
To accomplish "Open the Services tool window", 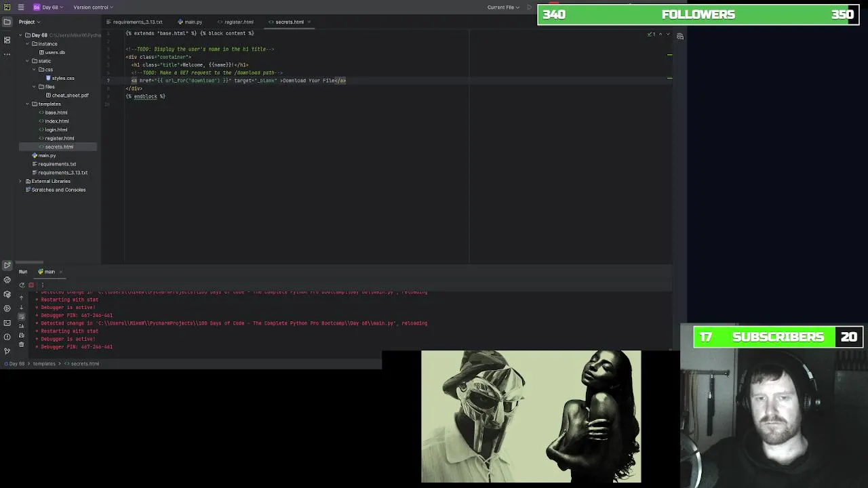I will tap(7, 308).
